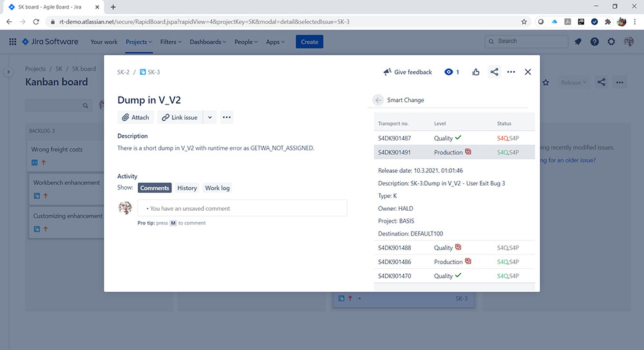
Task: Click the share icon in issue dialog
Action: click(494, 72)
